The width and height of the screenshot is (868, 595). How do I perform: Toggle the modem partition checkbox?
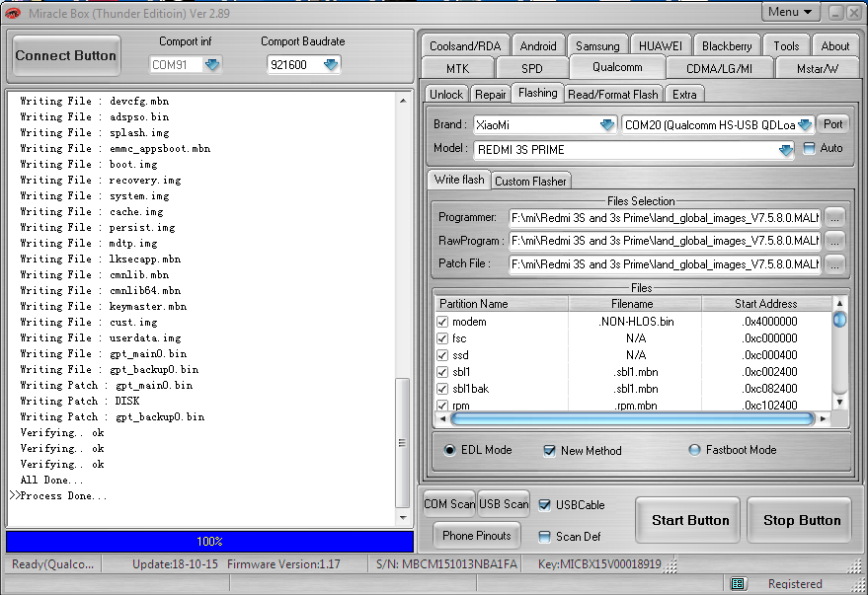point(442,322)
